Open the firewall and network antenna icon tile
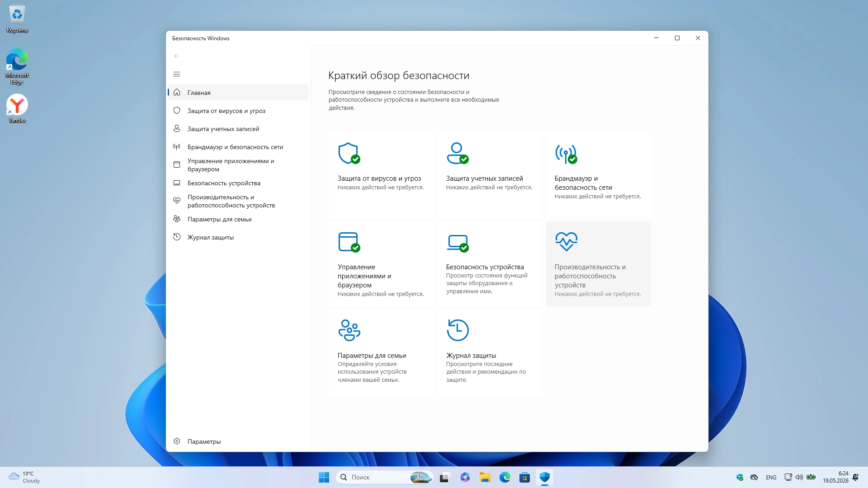 566,154
